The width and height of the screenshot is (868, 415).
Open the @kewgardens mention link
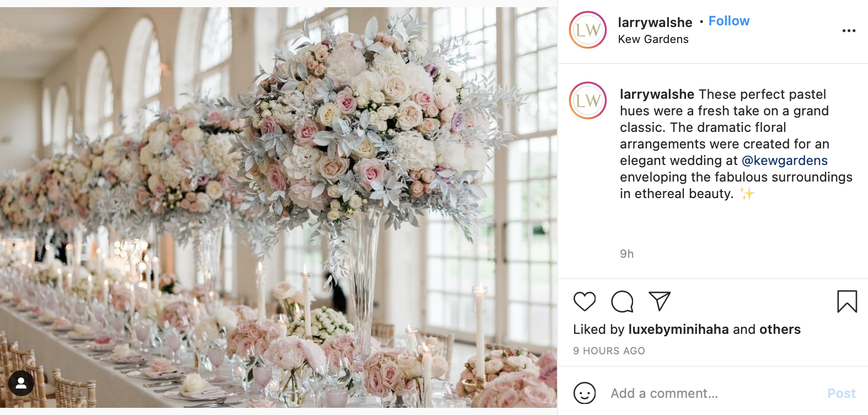tap(784, 161)
